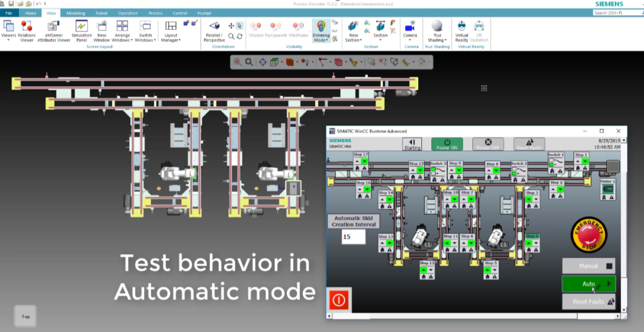The height and width of the screenshot is (332, 644).
Task: Switch to the Control tab
Action: [180, 13]
